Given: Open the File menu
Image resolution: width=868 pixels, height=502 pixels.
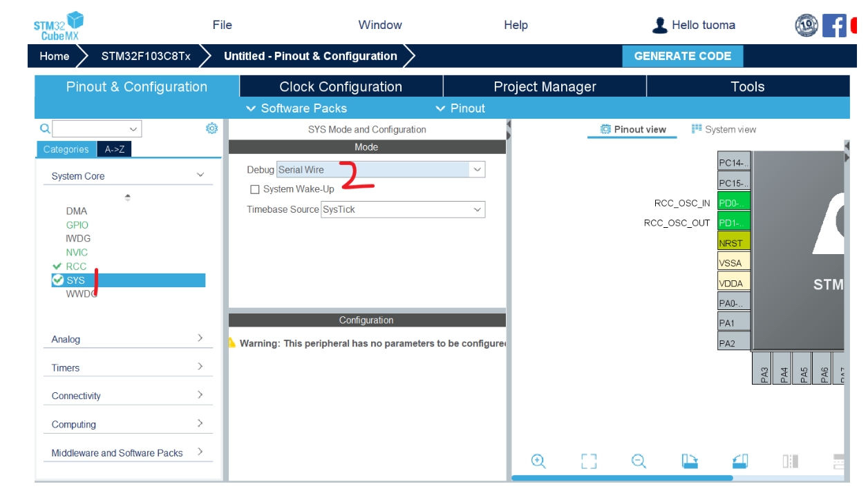Looking at the screenshot, I should click(223, 25).
